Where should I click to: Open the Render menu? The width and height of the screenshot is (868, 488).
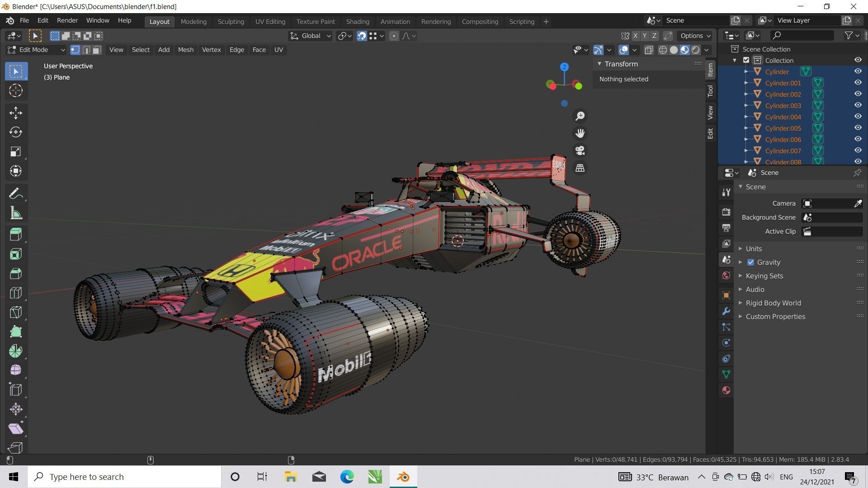67,21
